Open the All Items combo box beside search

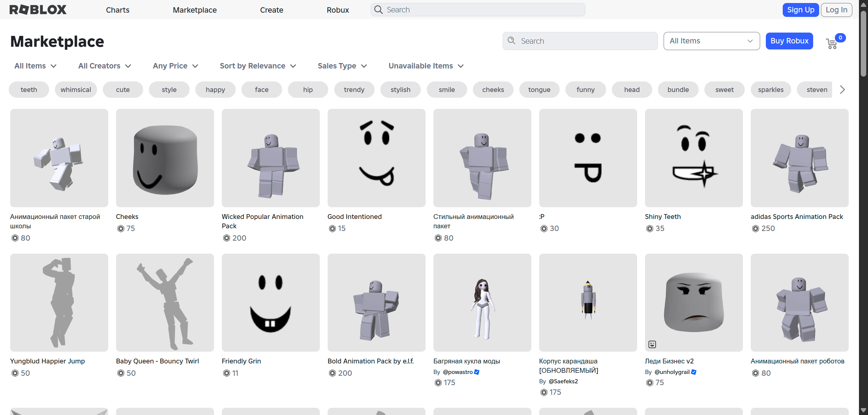pos(712,41)
